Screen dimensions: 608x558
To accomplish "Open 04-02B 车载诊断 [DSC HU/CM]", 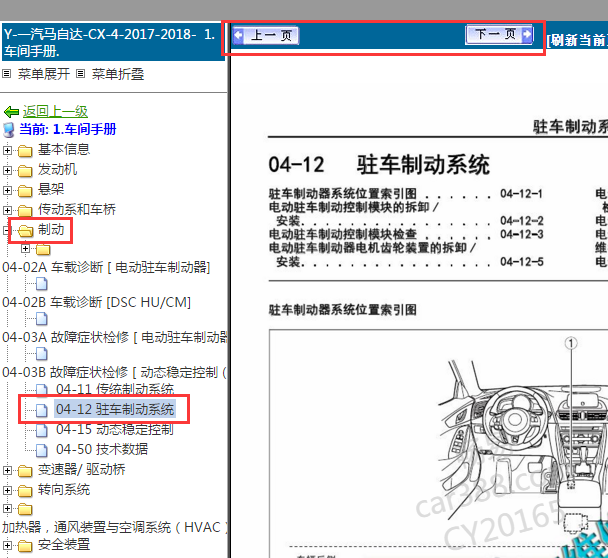I will click(97, 302).
